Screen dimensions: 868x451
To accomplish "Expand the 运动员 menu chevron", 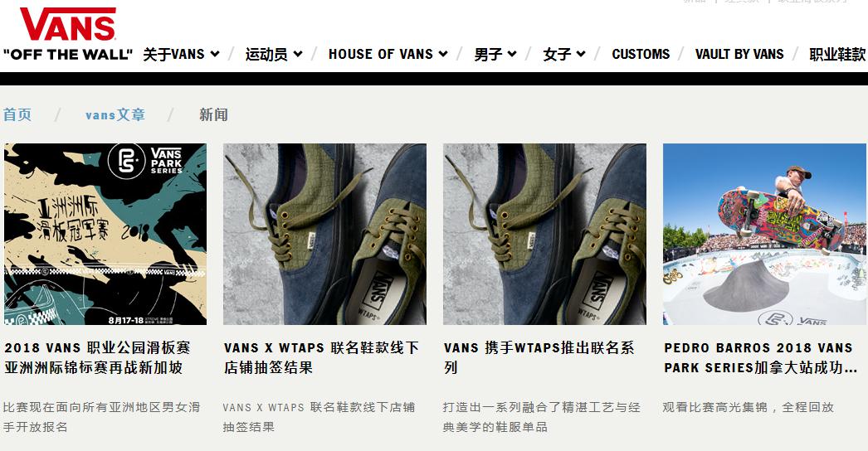I will coord(297,54).
